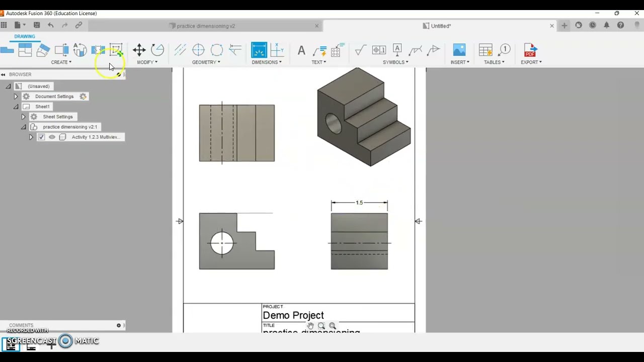Select the Hole and Thread Note tool
The width and height of the screenshot is (644, 362).
[x=338, y=50]
